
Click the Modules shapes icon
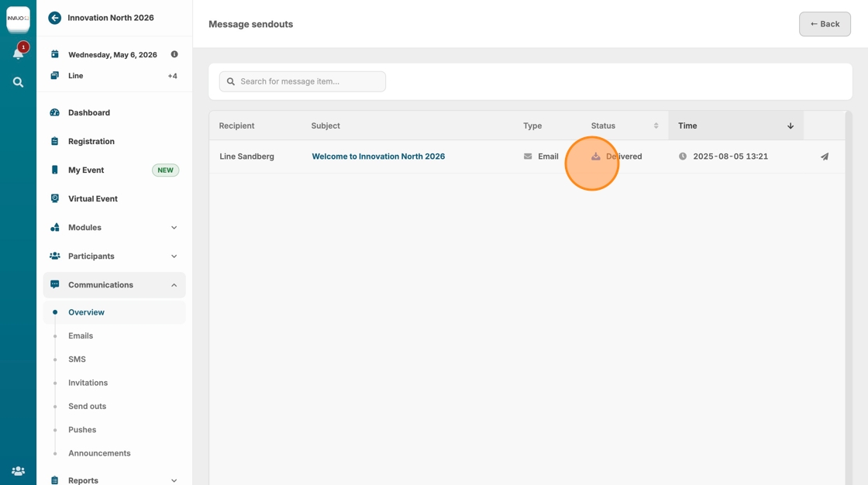55,228
